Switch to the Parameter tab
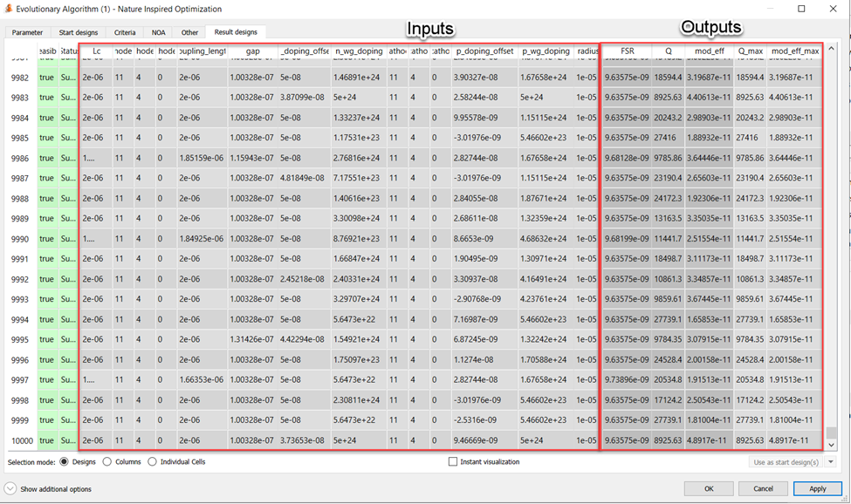 click(x=27, y=32)
